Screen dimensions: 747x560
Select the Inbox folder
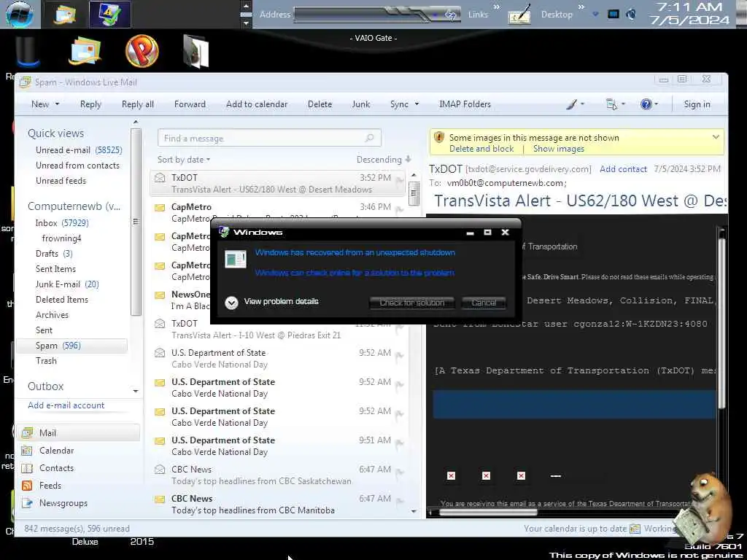62,223
